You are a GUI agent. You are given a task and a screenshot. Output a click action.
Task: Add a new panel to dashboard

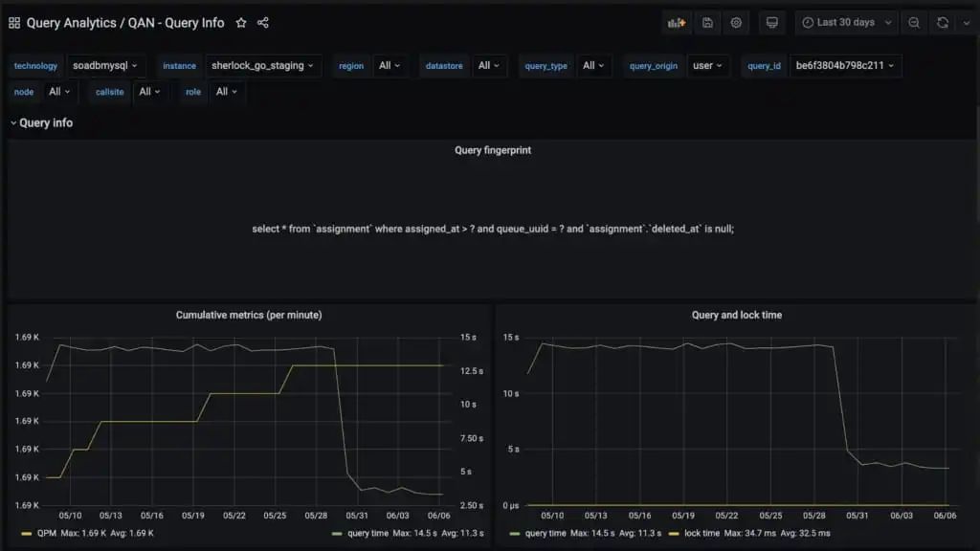point(677,23)
